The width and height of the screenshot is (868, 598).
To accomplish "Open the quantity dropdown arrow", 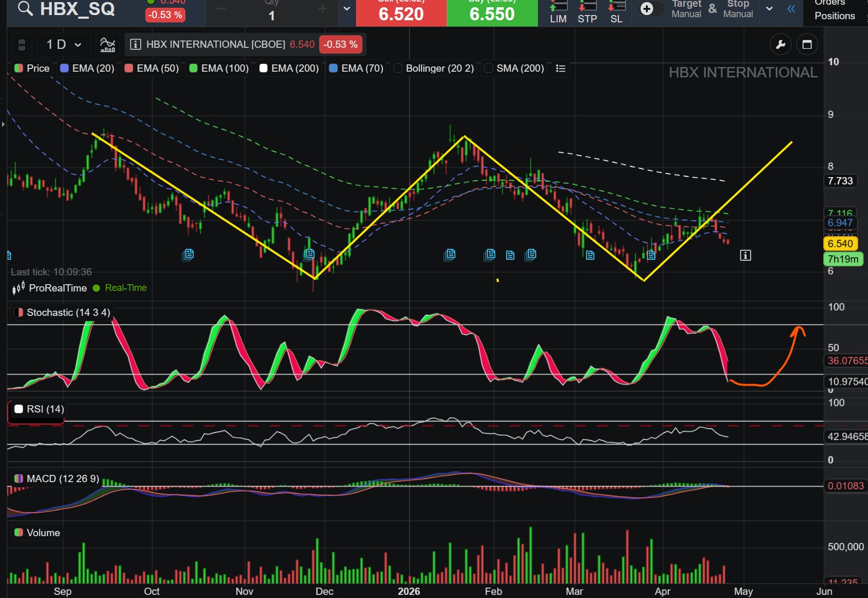I will click(347, 9).
